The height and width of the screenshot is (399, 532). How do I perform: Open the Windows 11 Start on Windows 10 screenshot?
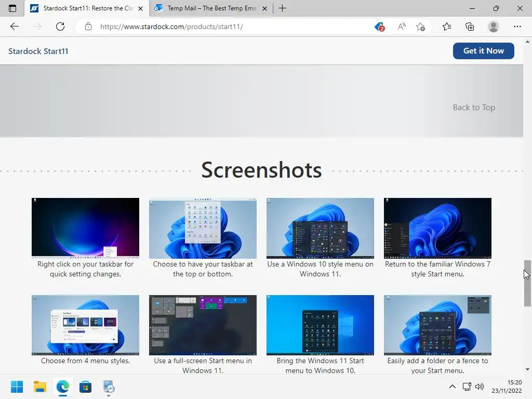320,325
